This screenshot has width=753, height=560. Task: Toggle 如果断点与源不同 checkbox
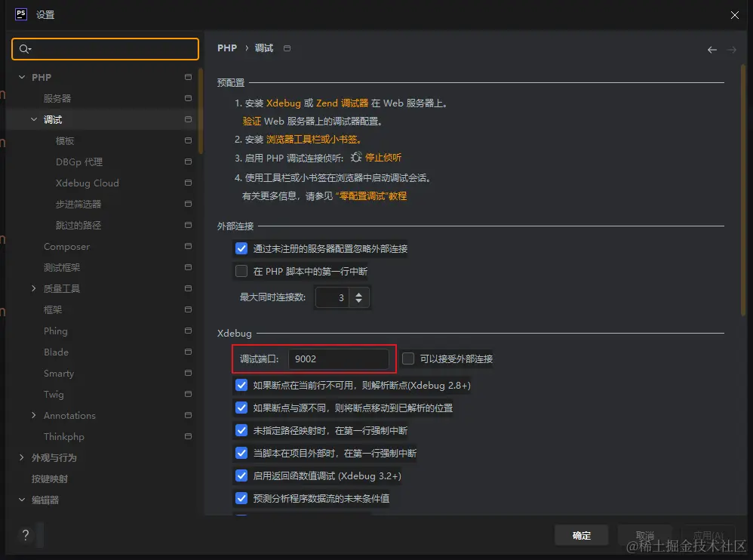[x=241, y=408]
